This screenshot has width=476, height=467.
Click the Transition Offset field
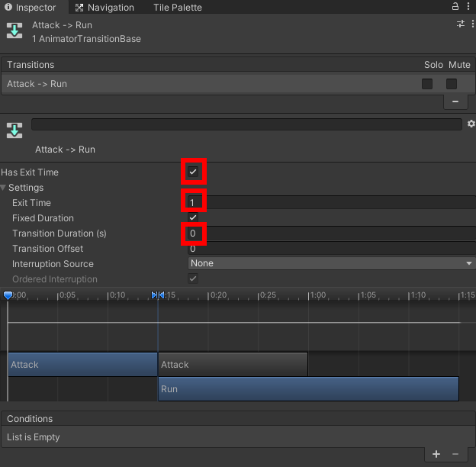[x=332, y=248]
